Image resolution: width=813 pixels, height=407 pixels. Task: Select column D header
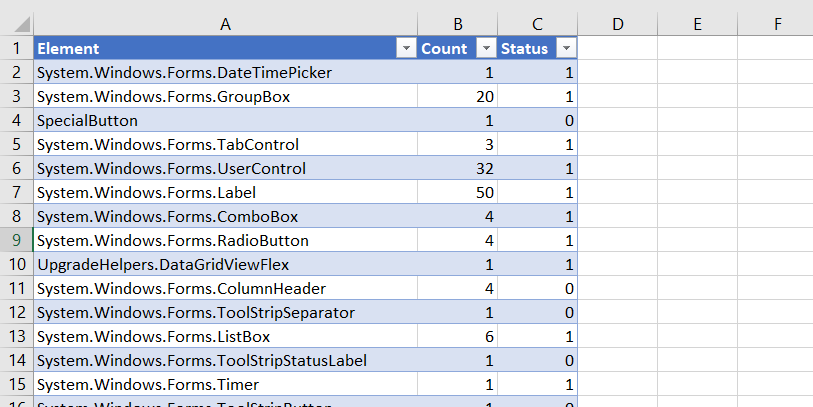tap(617, 23)
